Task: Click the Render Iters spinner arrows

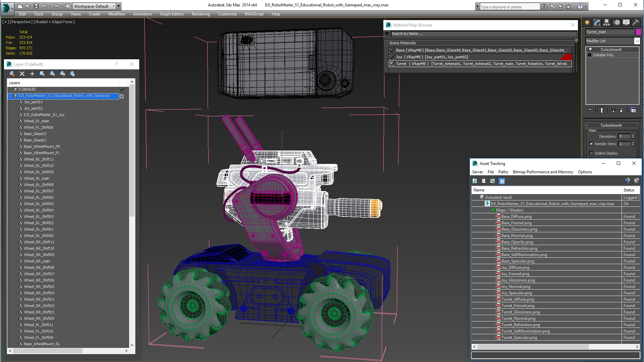Action: (633, 144)
